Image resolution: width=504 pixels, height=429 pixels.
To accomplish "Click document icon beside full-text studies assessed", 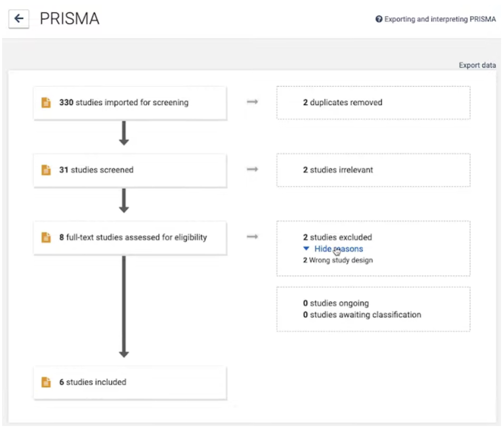I will 46,237.
